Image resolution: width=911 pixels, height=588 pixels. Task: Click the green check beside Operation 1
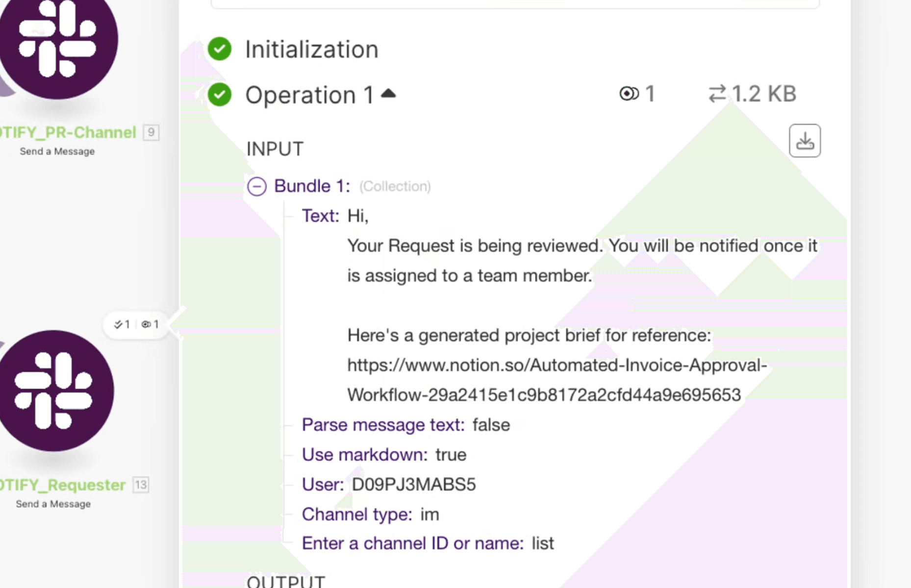point(220,95)
